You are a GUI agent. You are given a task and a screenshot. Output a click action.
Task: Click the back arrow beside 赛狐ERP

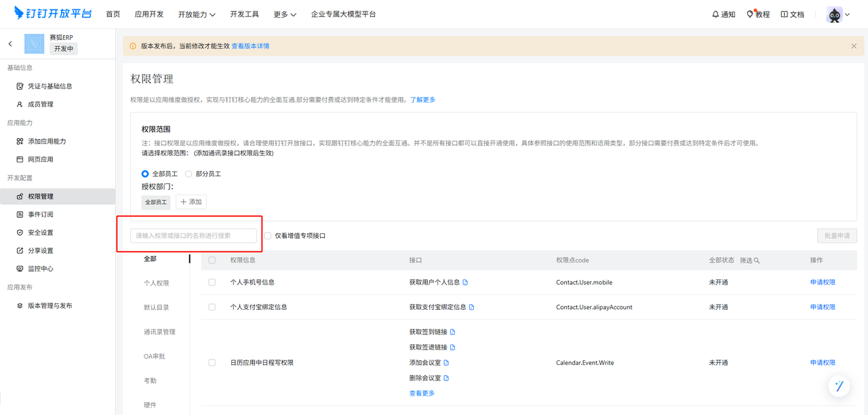[x=10, y=44]
